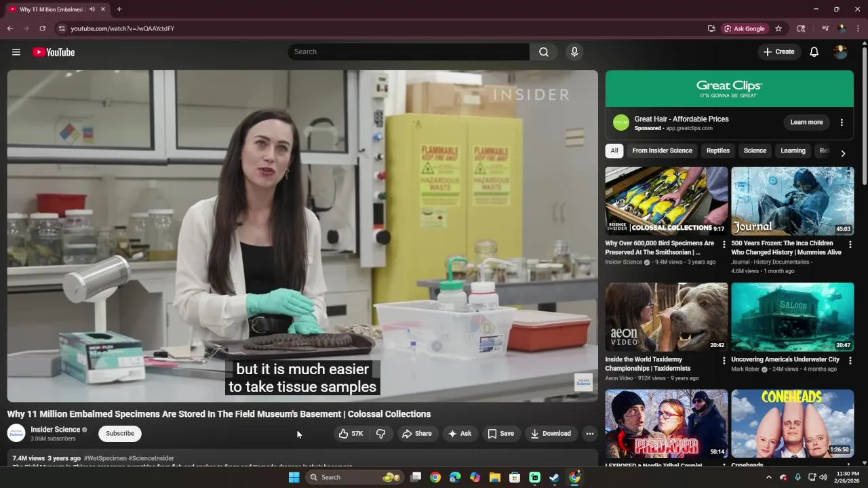The image size is (868, 488).
Task: Click the Ask button
Action: (460, 434)
